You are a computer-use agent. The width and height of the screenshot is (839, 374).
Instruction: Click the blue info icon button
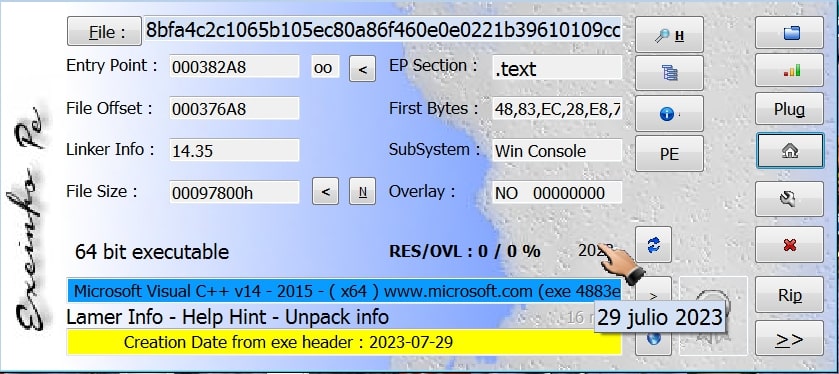(x=669, y=113)
